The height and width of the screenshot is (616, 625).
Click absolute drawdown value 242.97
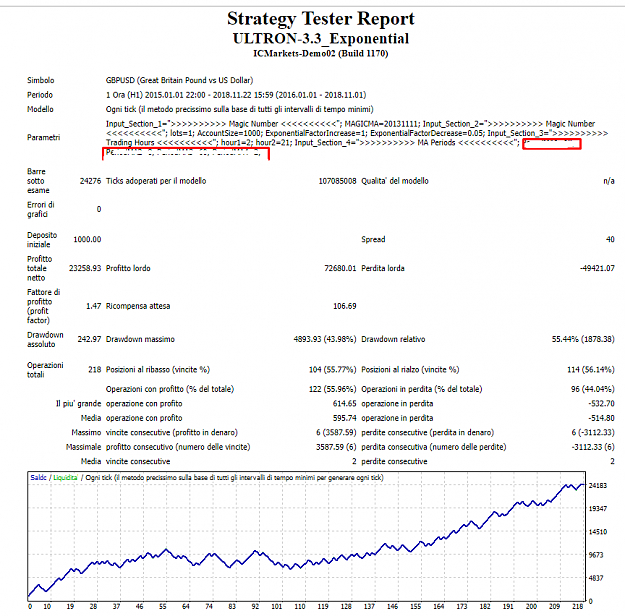coord(89,339)
